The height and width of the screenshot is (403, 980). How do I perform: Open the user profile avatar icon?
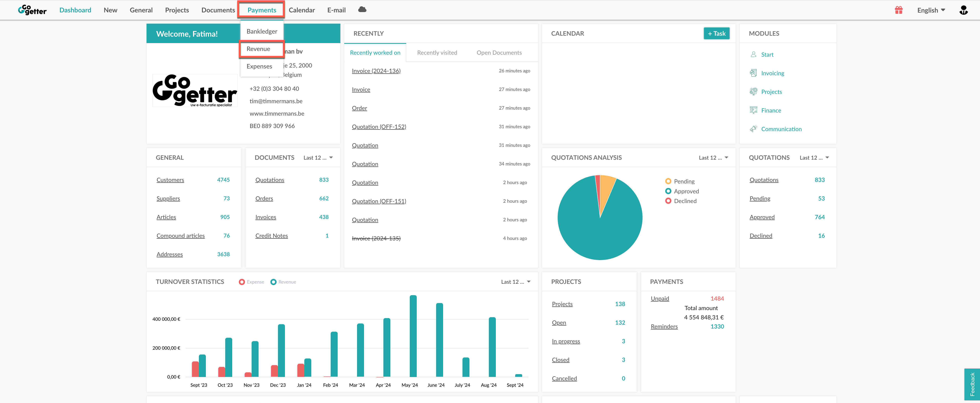tap(963, 10)
